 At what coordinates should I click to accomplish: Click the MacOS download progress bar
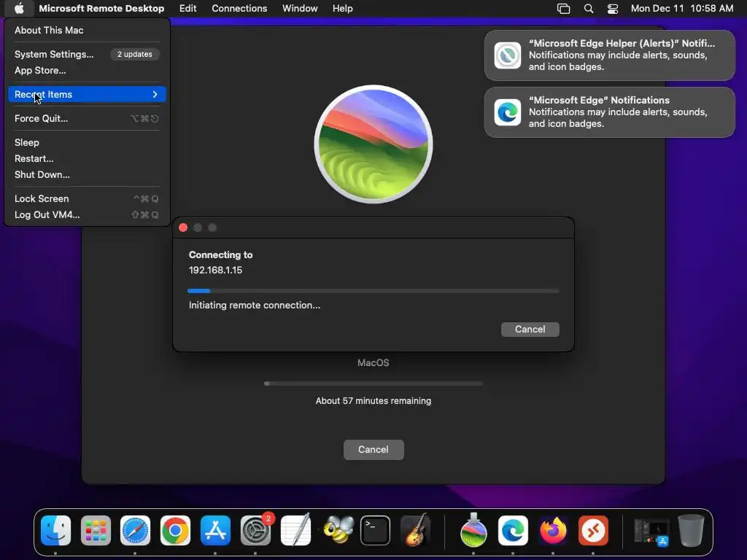(373, 384)
